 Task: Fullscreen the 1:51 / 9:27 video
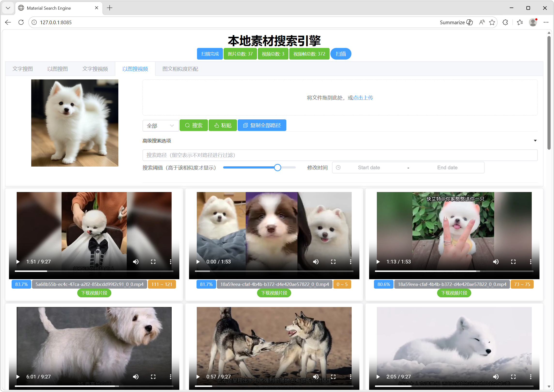click(153, 262)
